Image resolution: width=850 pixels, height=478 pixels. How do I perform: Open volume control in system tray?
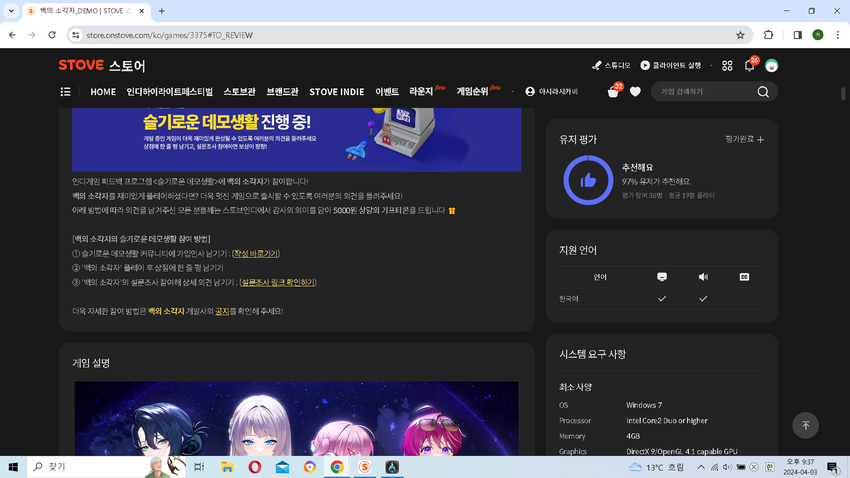727,467
